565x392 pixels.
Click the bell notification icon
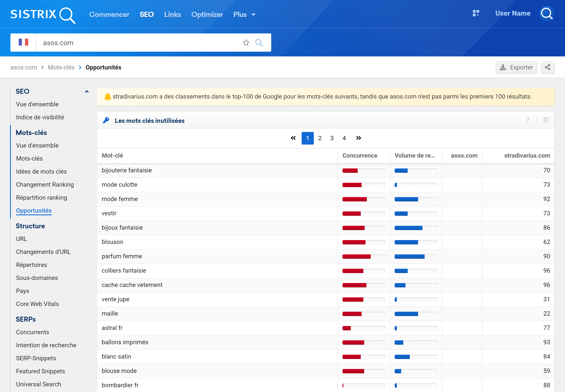coord(107,97)
